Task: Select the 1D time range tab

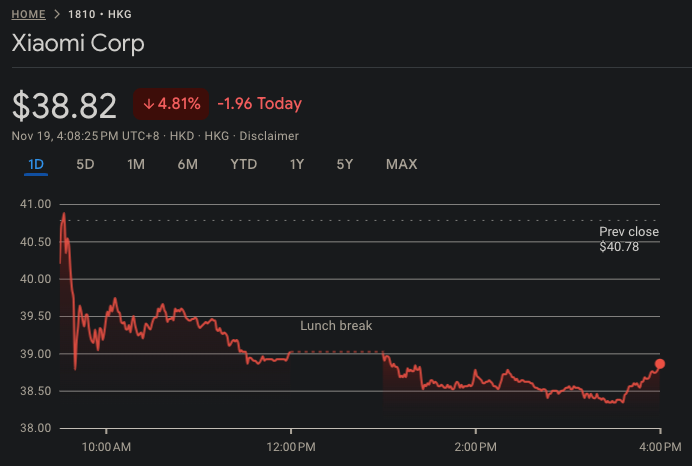Action: click(x=36, y=164)
